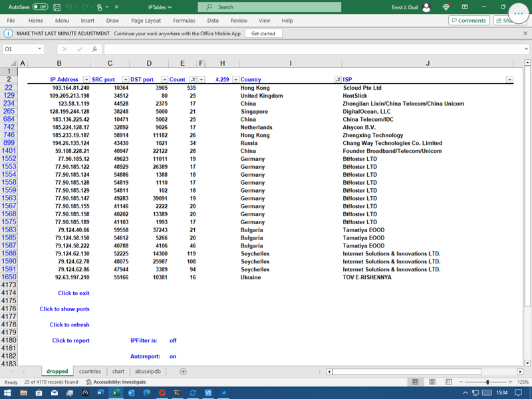Toggle the AutoSave switch
This screenshot has width=532, height=399.
click(40, 7)
